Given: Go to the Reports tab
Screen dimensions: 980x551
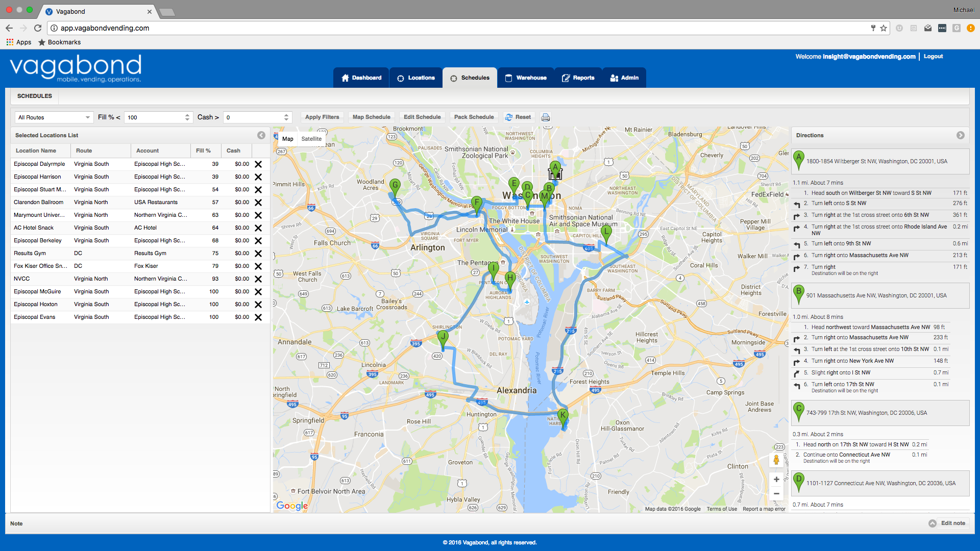Looking at the screenshot, I should click(578, 78).
